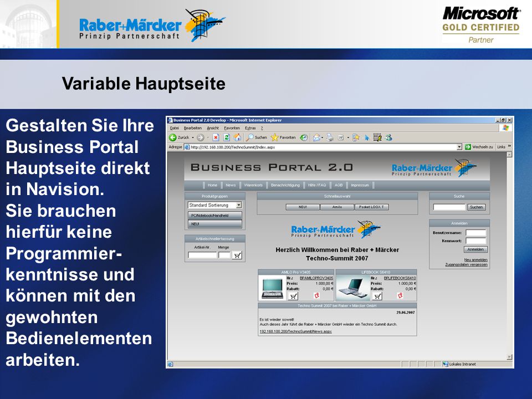Click the IE home icon

237,137
